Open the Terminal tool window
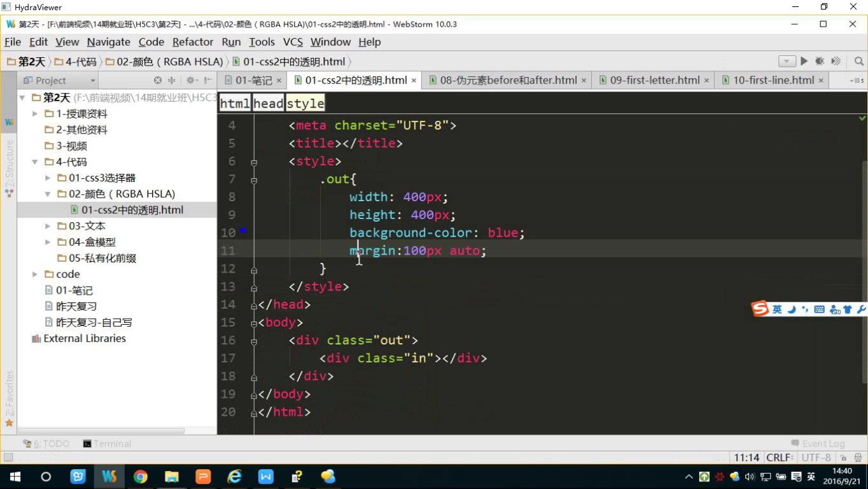This screenshot has height=489, width=868. [107, 444]
